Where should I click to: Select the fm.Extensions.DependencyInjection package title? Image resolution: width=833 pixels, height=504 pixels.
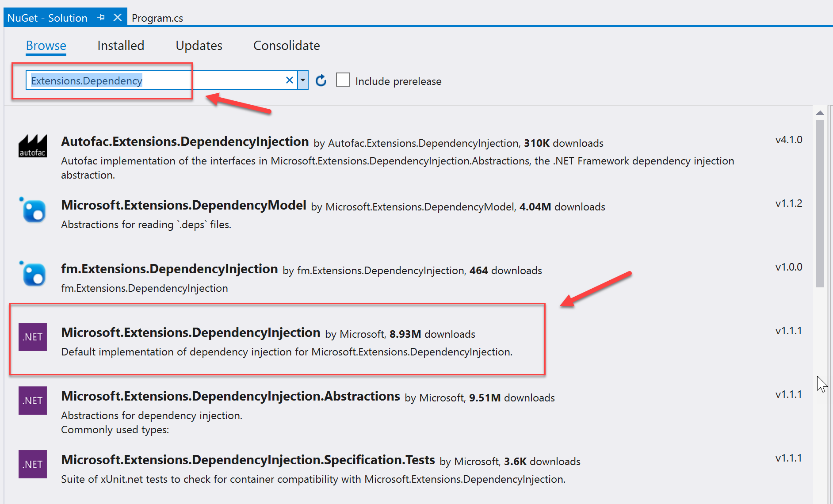[x=169, y=269]
